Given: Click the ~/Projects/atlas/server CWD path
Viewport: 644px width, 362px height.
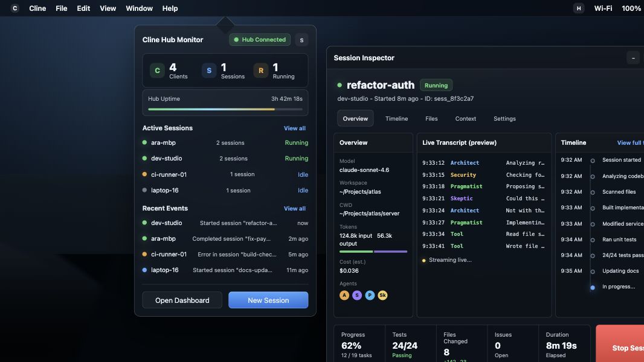Looking at the screenshot, I should (369, 214).
